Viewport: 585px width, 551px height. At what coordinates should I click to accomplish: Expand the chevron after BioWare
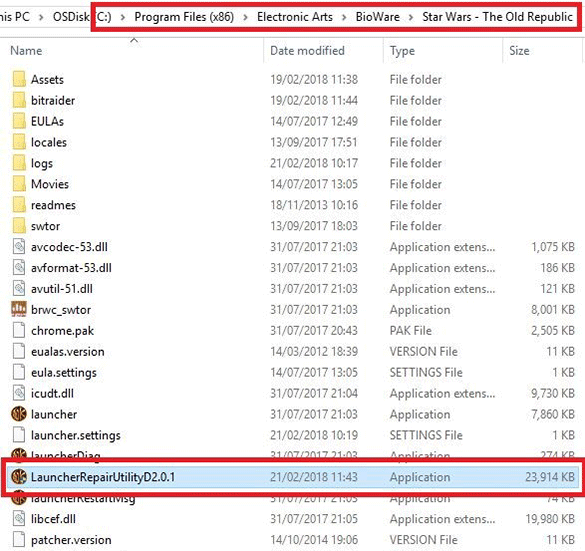tap(411, 18)
